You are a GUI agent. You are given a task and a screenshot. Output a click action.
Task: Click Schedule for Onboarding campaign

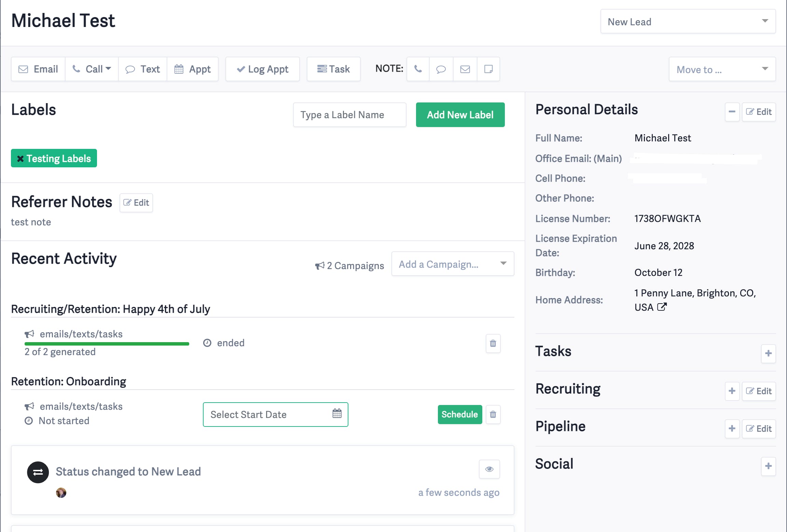[460, 415]
